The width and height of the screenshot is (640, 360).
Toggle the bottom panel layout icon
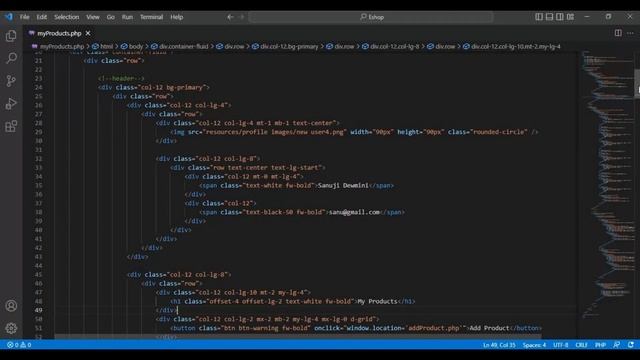coord(549,17)
